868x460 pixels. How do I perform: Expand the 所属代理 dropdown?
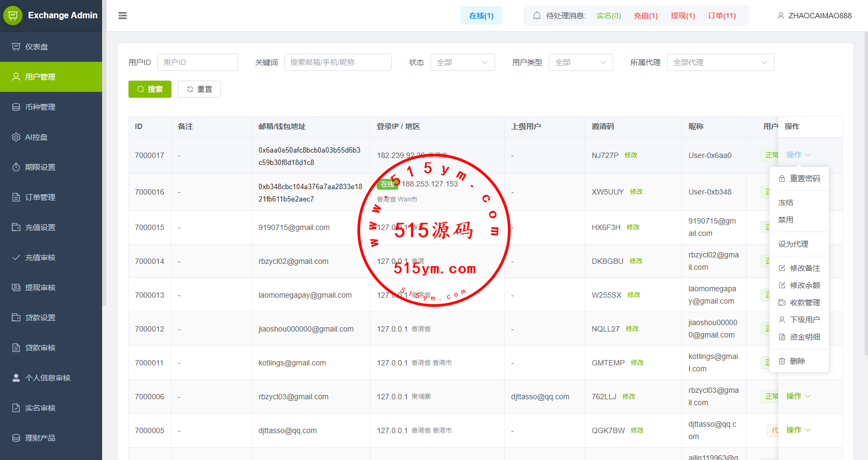point(720,62)
